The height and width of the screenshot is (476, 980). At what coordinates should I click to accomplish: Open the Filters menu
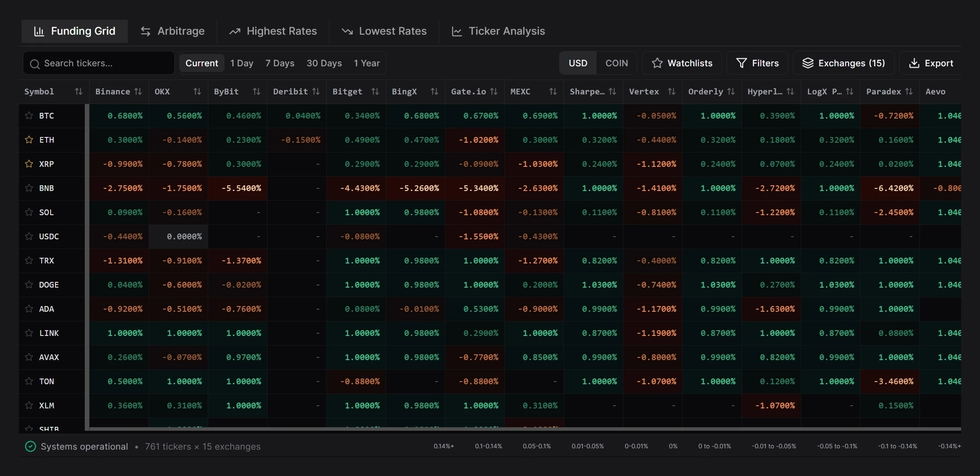(757, 63)
